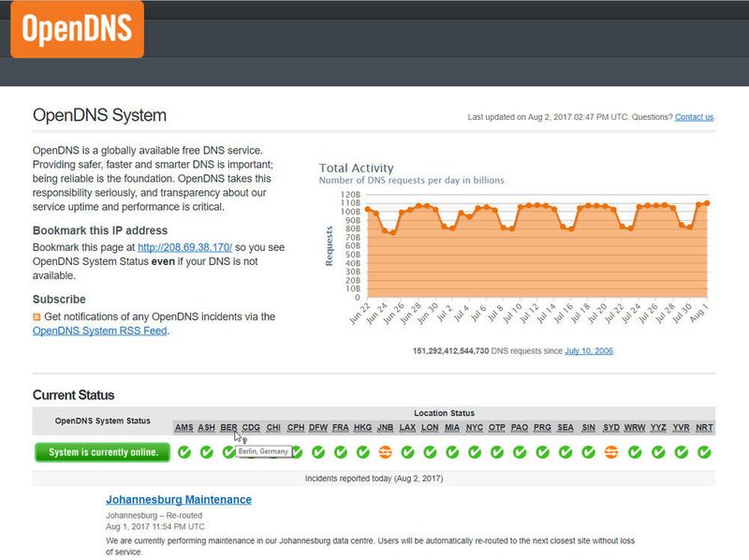Click the BER location code
749x560 pixels.
(x=228, y=428)
